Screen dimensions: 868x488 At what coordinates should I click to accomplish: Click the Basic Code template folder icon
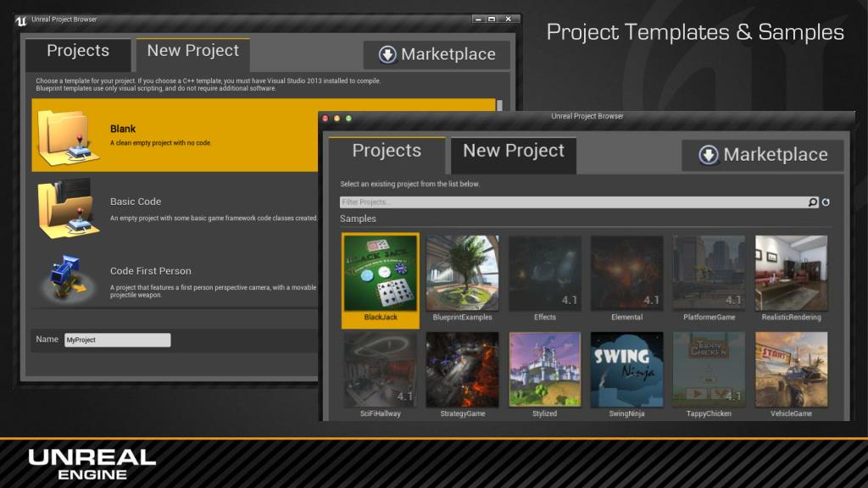click(68, 208)
